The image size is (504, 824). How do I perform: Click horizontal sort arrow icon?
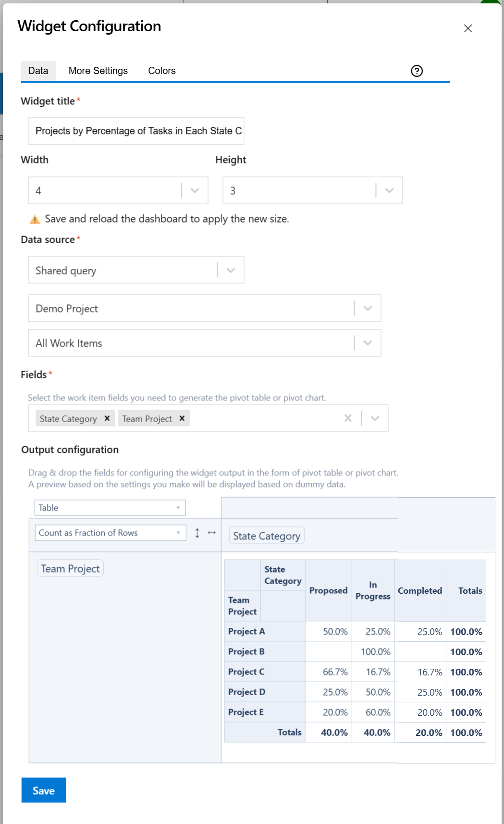[211, 533]
